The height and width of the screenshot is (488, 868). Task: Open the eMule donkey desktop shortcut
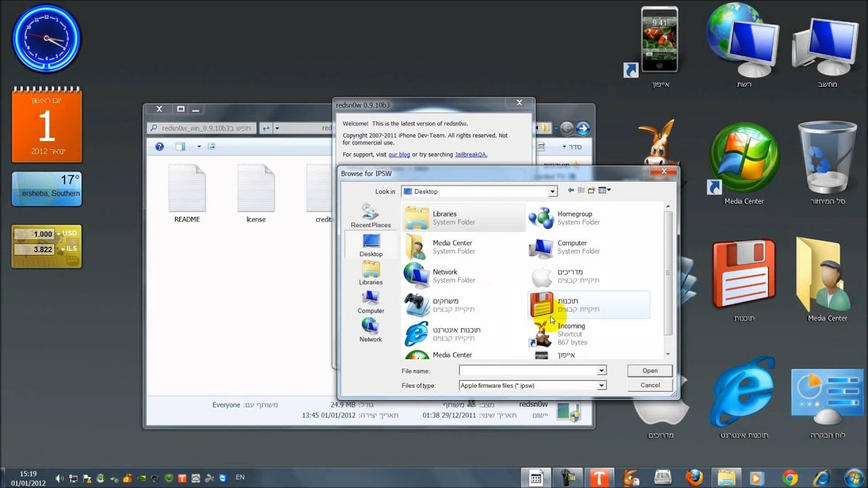[x=659, y=144]
